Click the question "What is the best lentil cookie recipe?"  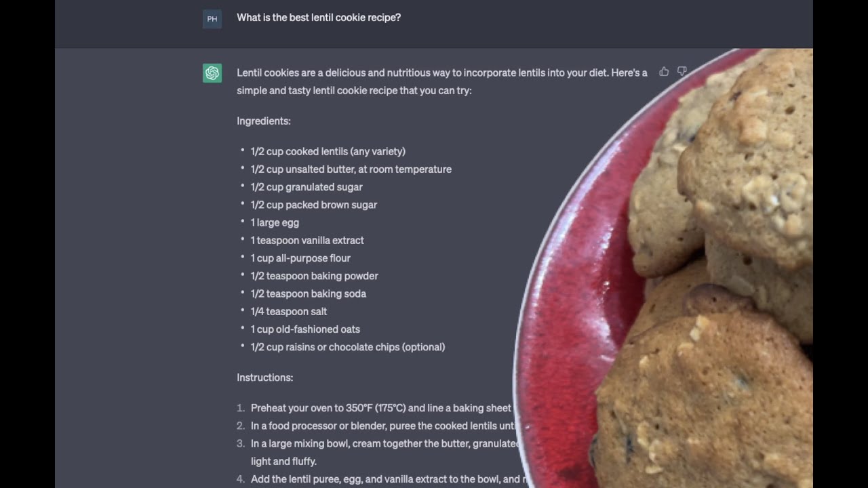pos(319,18)
